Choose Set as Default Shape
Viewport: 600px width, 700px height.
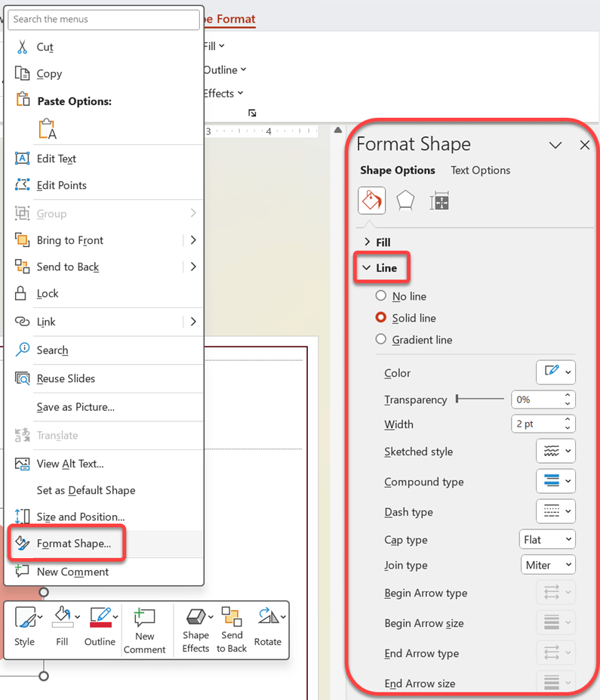pyautogui.click(x=85, y=490)
